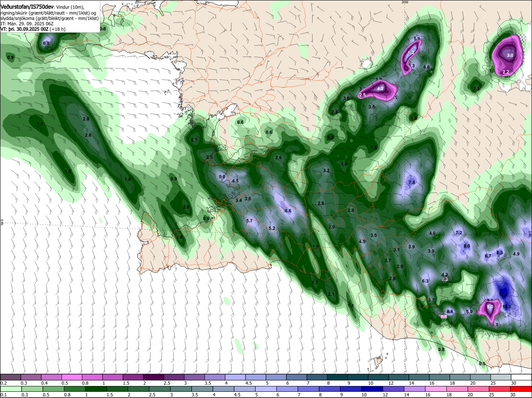Click the 1.7 precipitation label

click(315, 283)
